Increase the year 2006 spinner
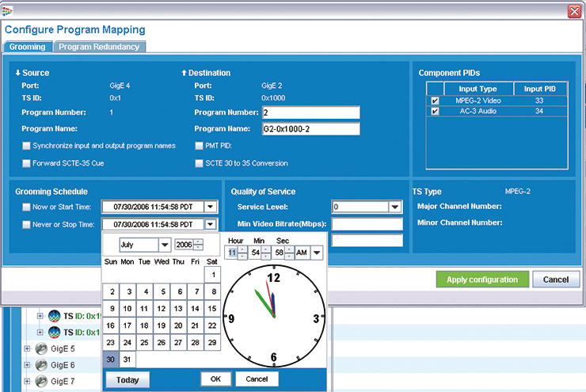Image resolution: width=586 pixels, height=392 pixels. pyautogui.click(x=200, y=242)
